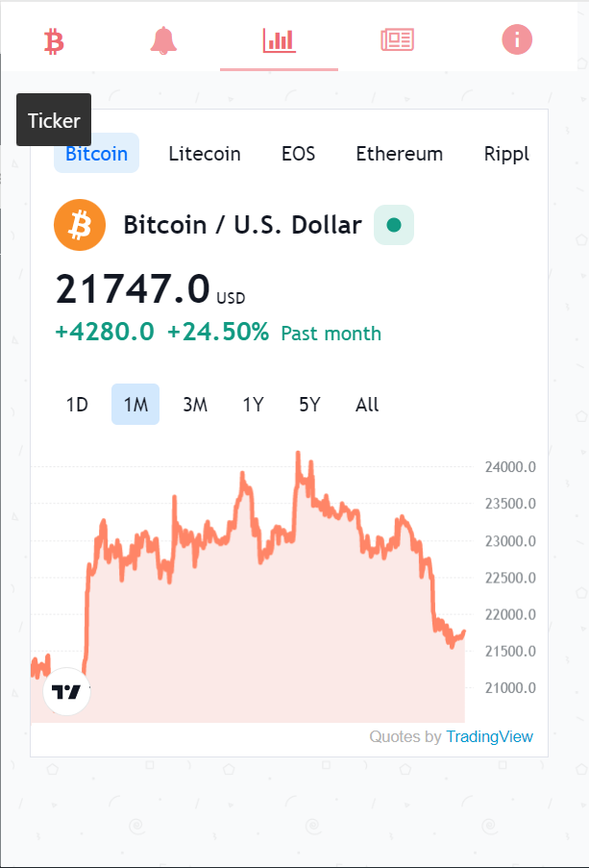Click the Bitcoin / U.S. Dollar title
Image resolution: width=589 pixels, height=868 pixels.
[x=242, y=225]
